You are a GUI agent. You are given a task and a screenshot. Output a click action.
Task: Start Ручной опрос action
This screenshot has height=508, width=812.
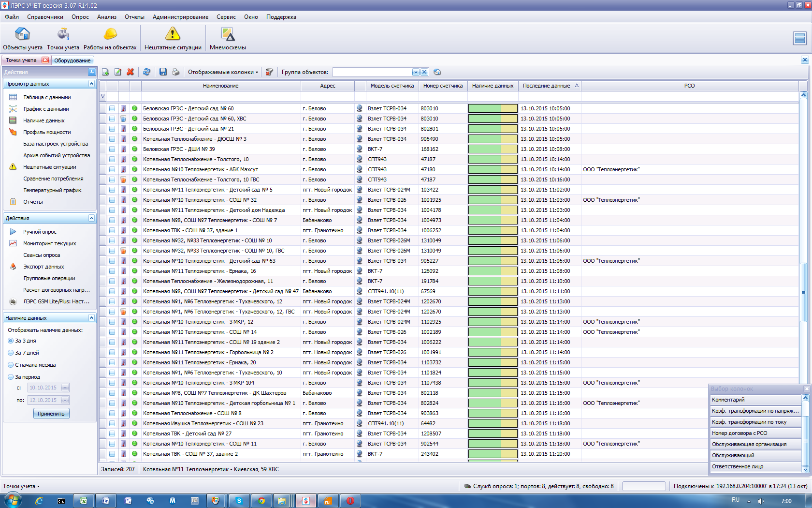tap(40, 232)
